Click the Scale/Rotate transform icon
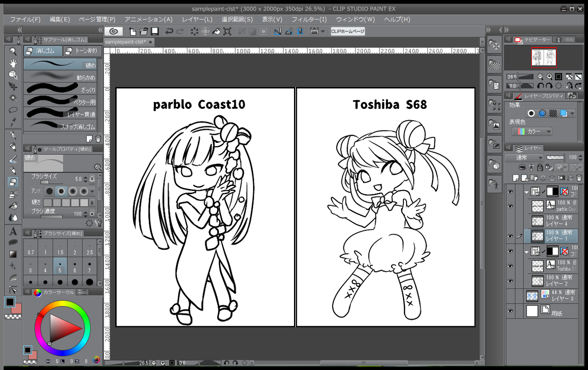This screenshot has height=370, width=588. (227, 31)
